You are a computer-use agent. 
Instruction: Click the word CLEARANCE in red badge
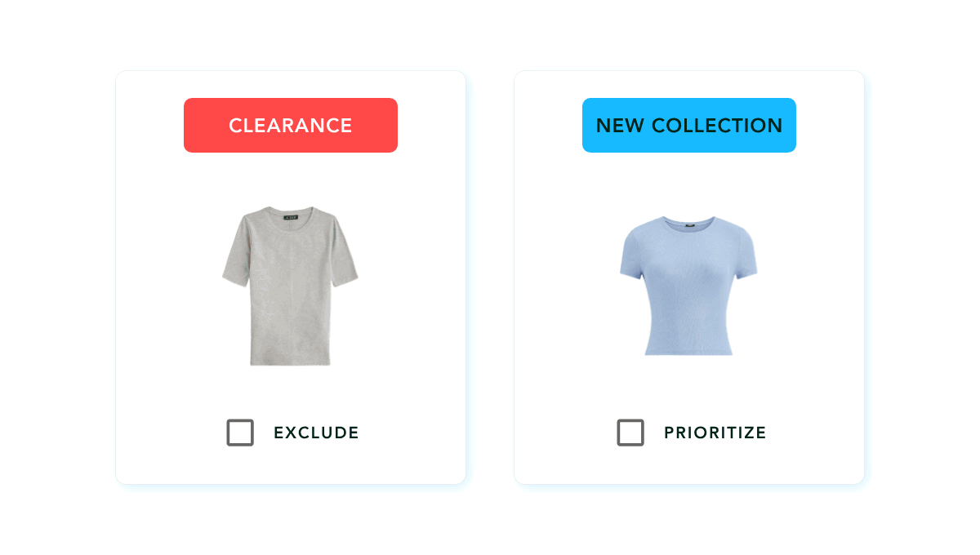click(x=291, y=126)
